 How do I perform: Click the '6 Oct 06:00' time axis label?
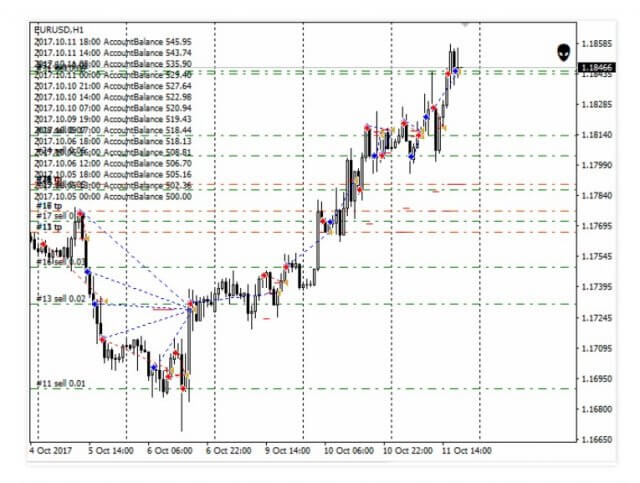(170, 451)
